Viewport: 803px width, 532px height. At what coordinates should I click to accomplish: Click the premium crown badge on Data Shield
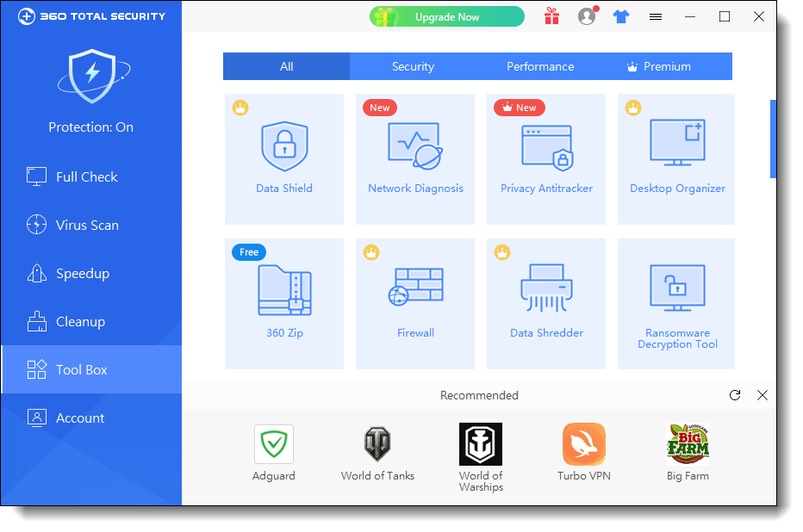pyautogui.click(x=240, y=108)
